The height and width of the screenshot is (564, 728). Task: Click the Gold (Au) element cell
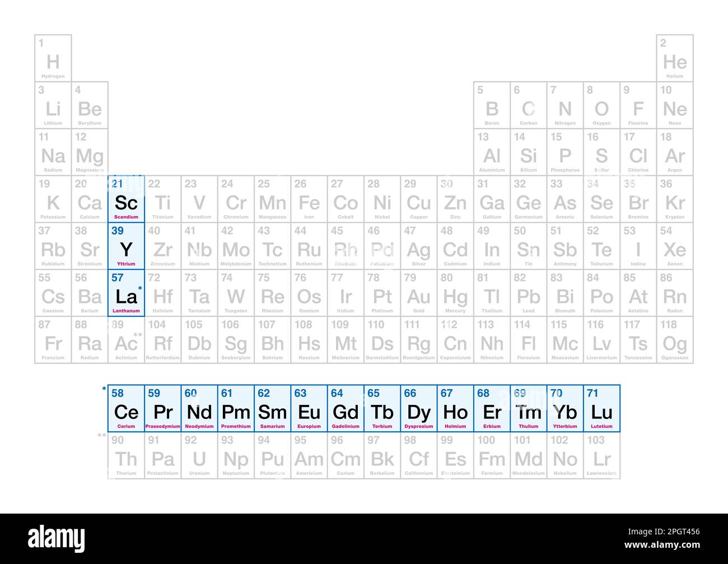(419, 293)
